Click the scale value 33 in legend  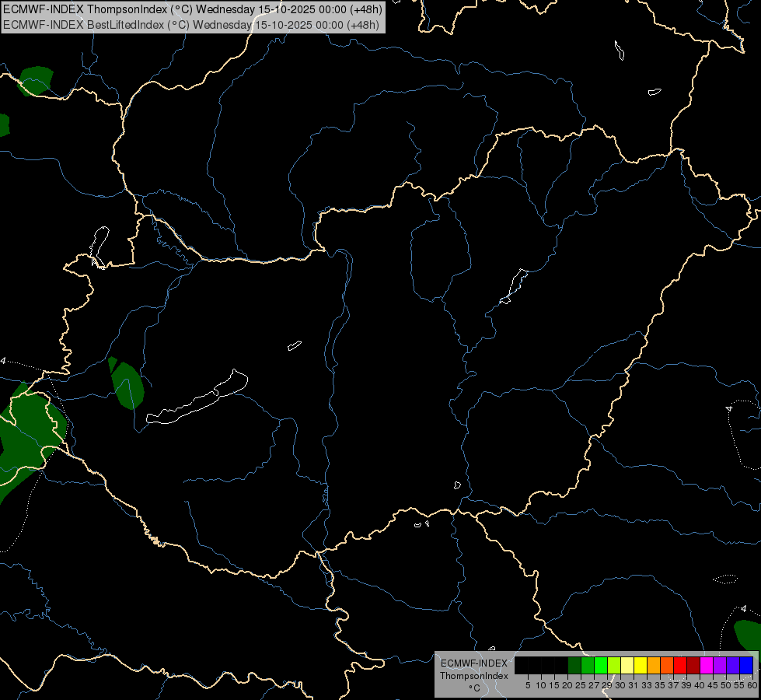pyautogui.click(x=647, y=685)
